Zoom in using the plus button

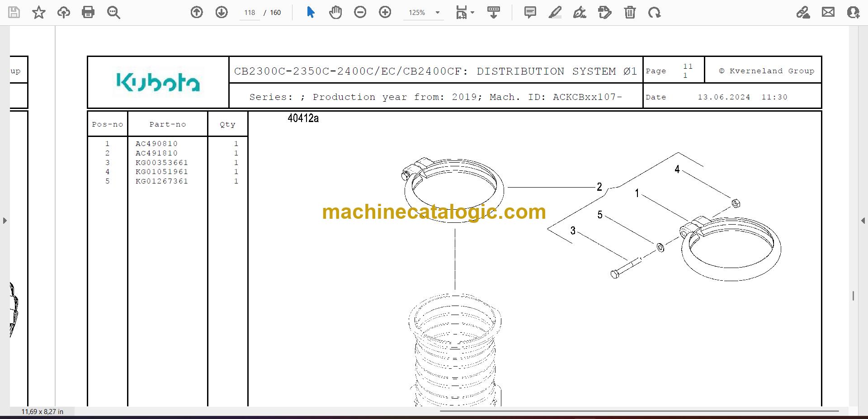(385, 12)
